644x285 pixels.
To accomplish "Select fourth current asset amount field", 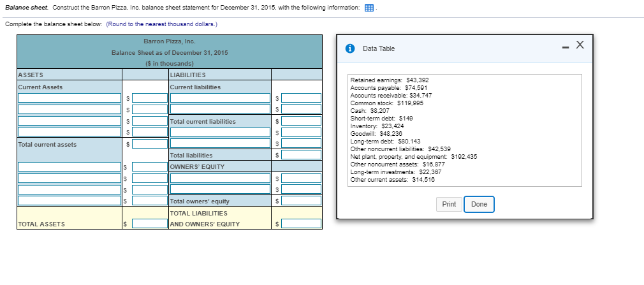I will point(149,132).
